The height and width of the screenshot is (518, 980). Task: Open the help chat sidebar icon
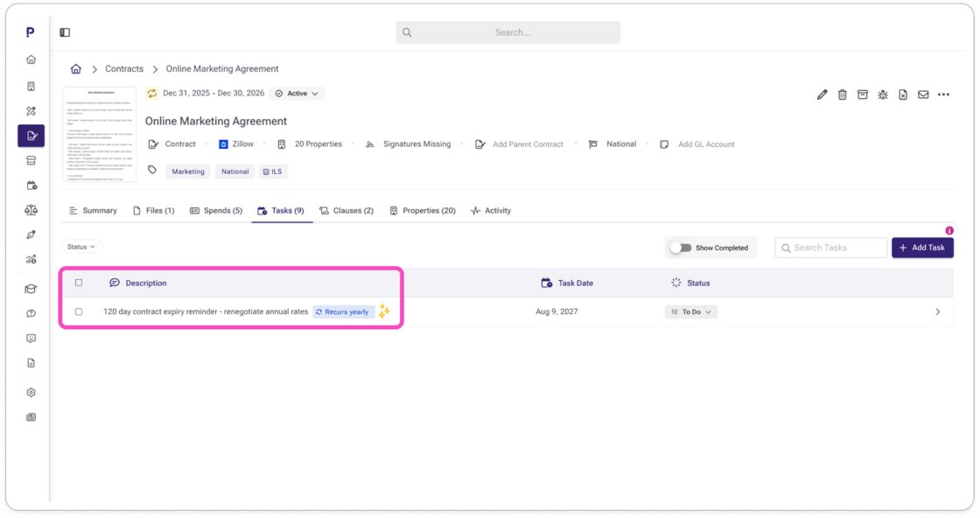click(x=31, y=313)
